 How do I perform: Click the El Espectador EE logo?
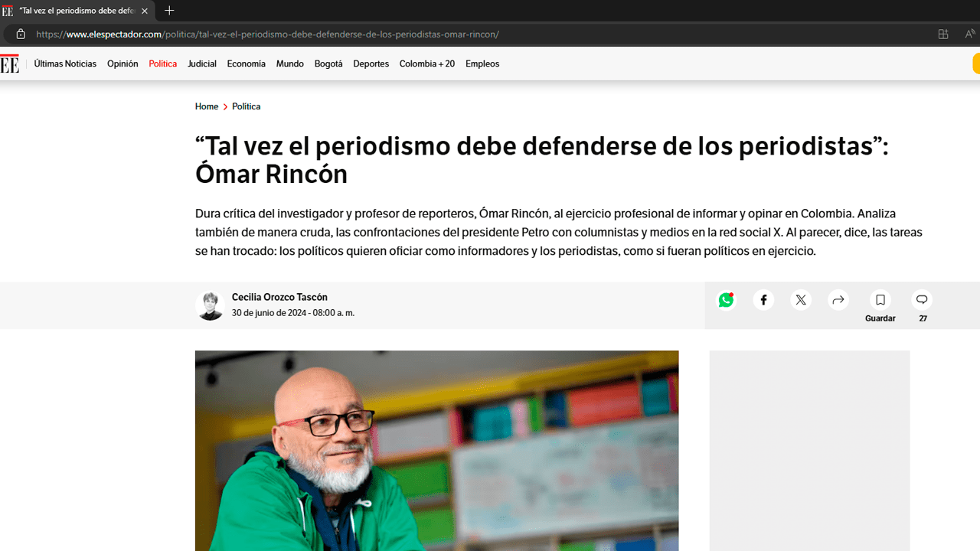click(x=9, y=64)
